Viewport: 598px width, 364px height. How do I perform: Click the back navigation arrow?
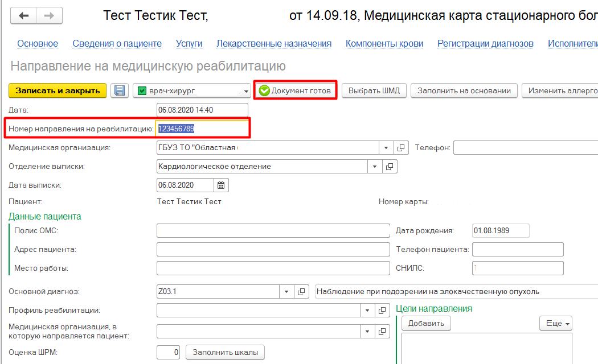click(24, 15)
